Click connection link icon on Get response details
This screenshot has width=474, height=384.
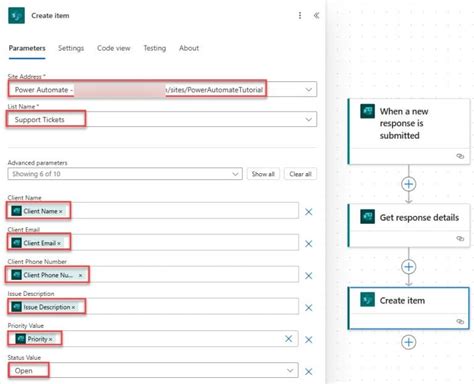point(460,239)
